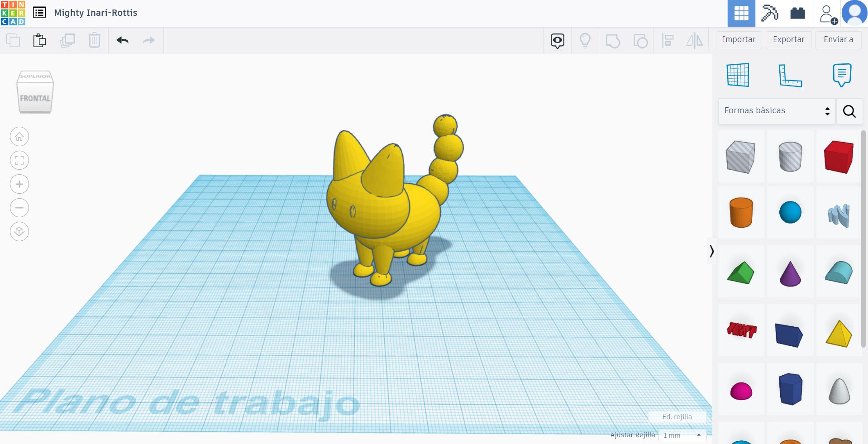The height and width of the screenshot is (444, 868).
Task: Select the Ruler tool icon
Action: pyautogui.click(x=790, y=75)
